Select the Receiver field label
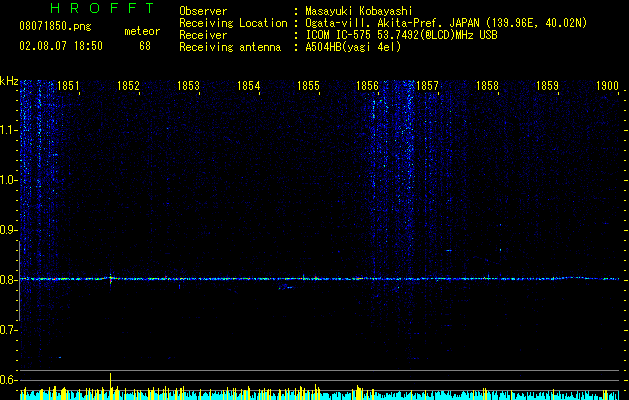Image resolution: width=629 pixels, height=400 pixels. [203, 35]
